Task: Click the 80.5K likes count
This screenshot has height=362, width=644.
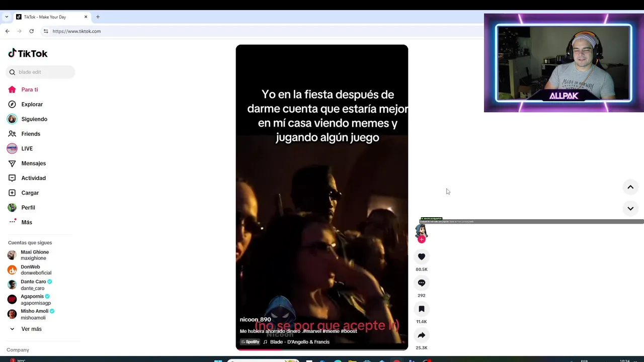Action: tap(422, 269)
